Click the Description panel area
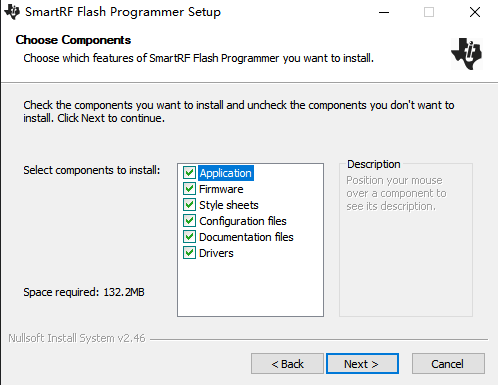The width and height of the screenshot is (498, 385). [406, 240]
